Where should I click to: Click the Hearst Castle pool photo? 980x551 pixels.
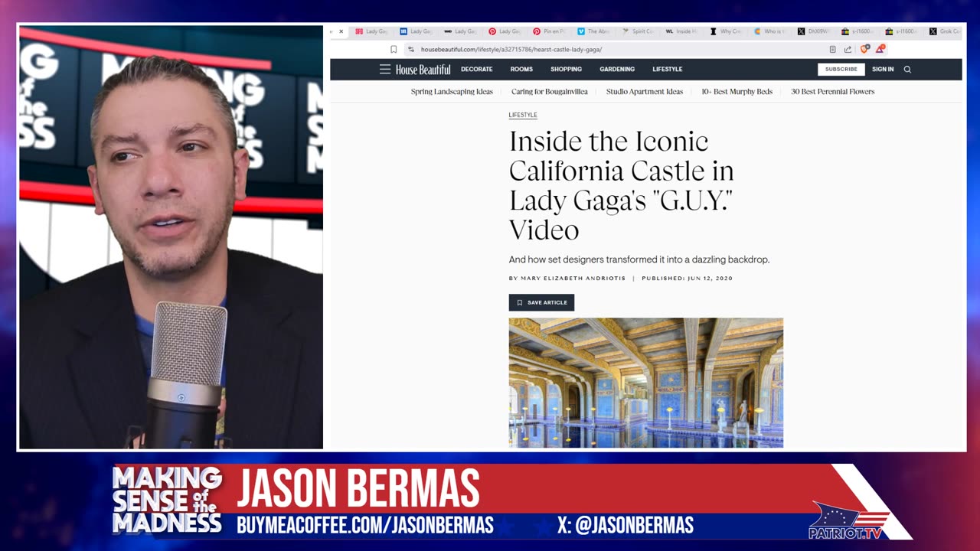point(645,383)
